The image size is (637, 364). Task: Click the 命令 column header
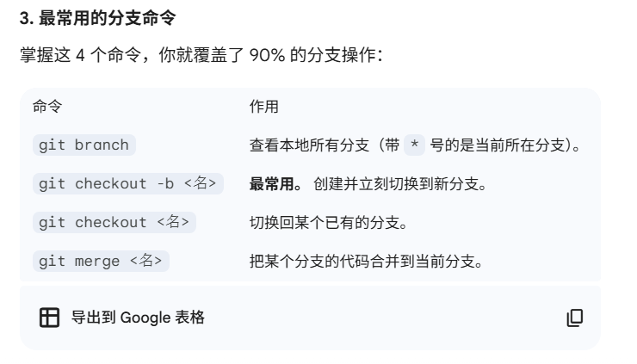click(47, 107)
